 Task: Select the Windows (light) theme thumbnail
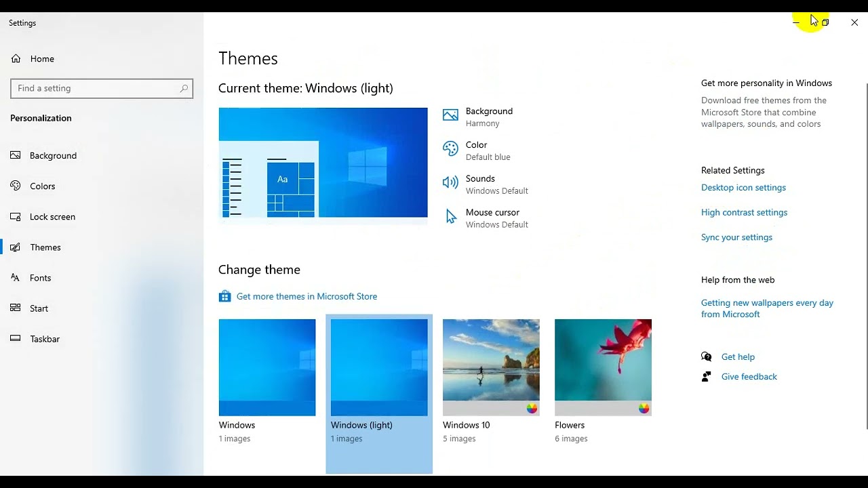click(379, 367)
